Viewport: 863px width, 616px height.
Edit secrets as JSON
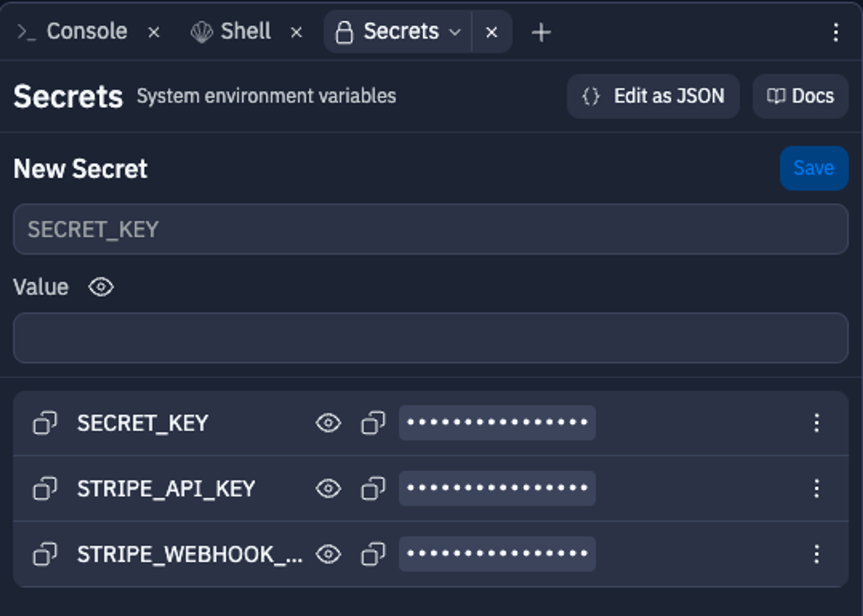pyautogui.click(x=653, y=96)
